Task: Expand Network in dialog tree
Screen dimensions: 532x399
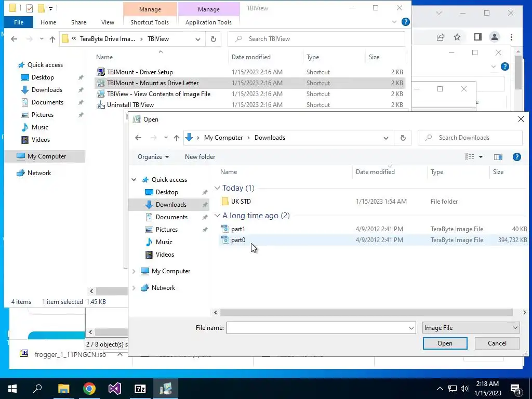Action: pos(134,288)
